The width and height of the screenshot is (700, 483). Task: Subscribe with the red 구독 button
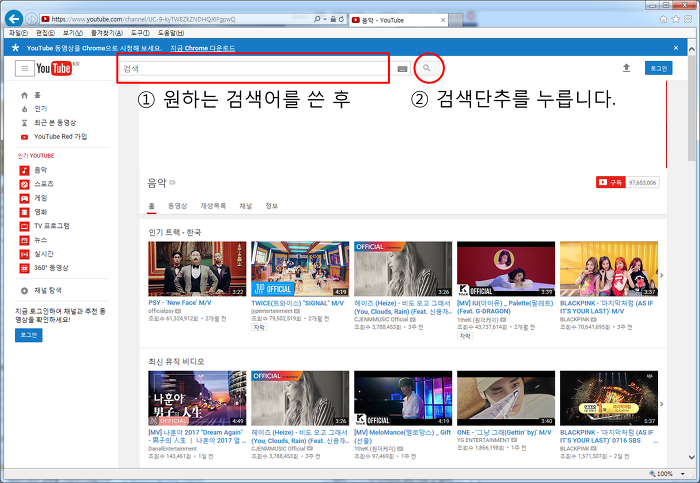point(610,183)
